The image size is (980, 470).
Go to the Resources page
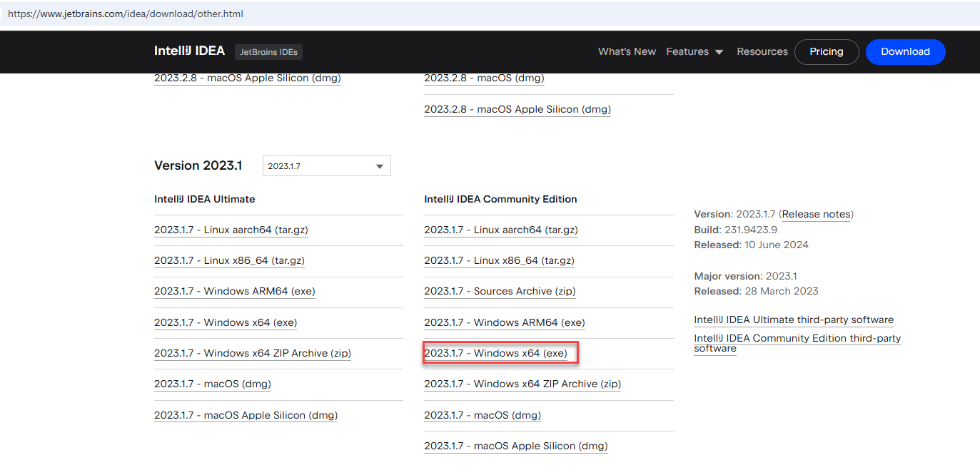762,51
